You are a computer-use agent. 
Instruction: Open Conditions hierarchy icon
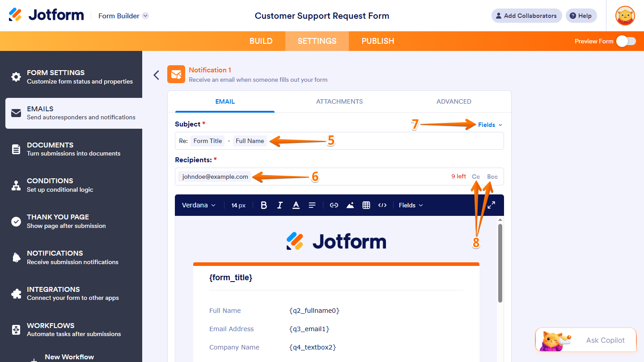pos(16,185)
